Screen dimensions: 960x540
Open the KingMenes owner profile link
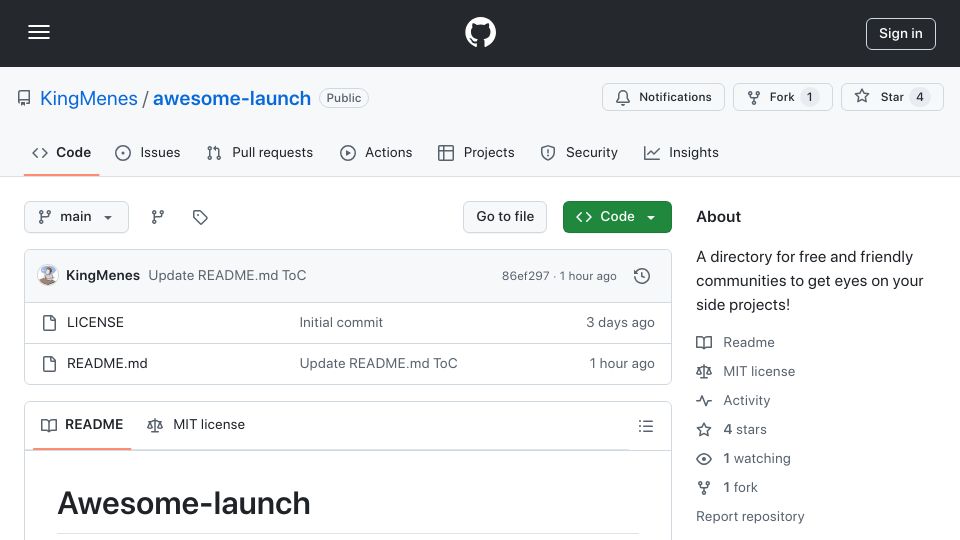click(89, 98)
